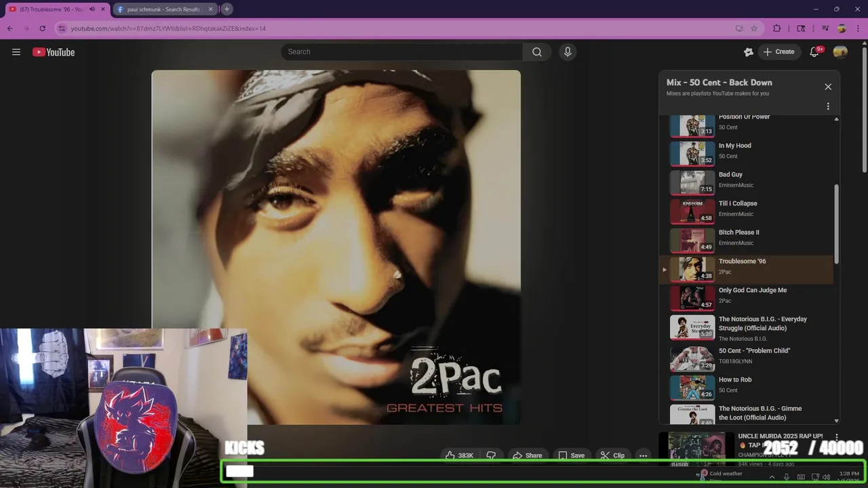Toggle the taskbar microphone icon
The image size is (868, 488).
[x=787, y=477]
